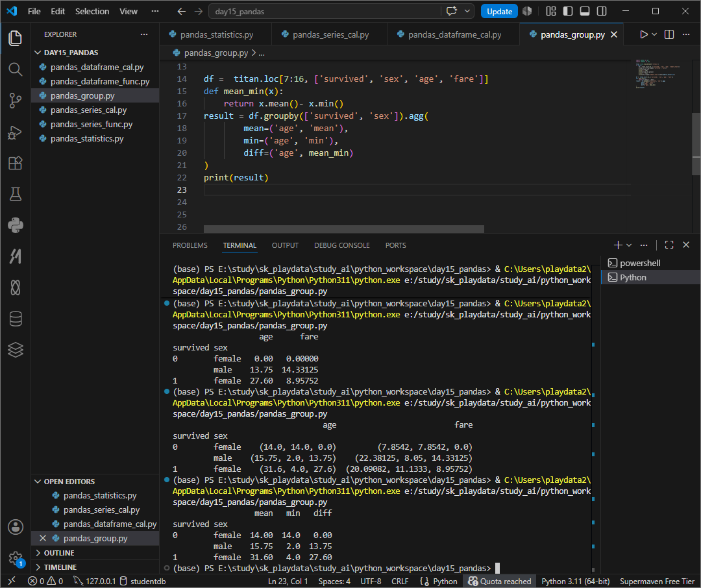The height and width of the screenshot is (588, 701).
Task: Open the Python environments view
Action: 15,225
